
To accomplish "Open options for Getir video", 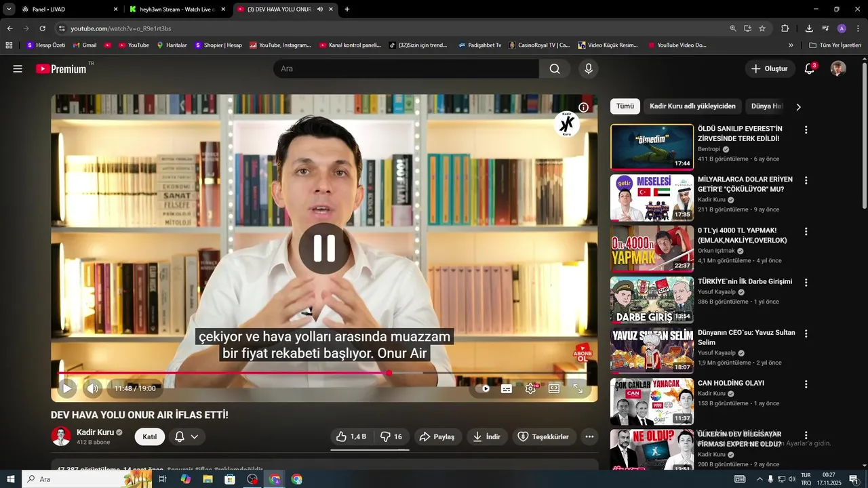I will (806, 181).
